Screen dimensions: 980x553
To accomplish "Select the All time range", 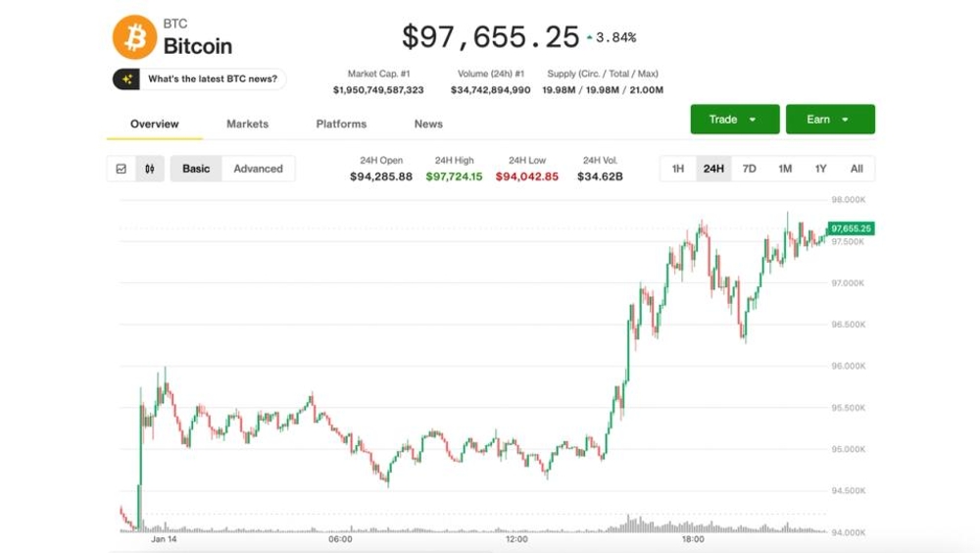I will (857, 169).
